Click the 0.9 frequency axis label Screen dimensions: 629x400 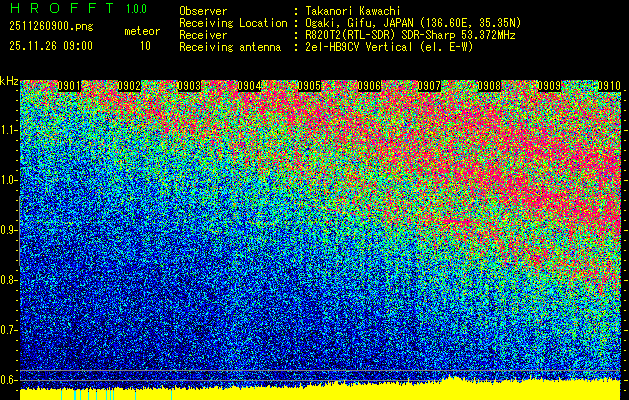(9, 230)
